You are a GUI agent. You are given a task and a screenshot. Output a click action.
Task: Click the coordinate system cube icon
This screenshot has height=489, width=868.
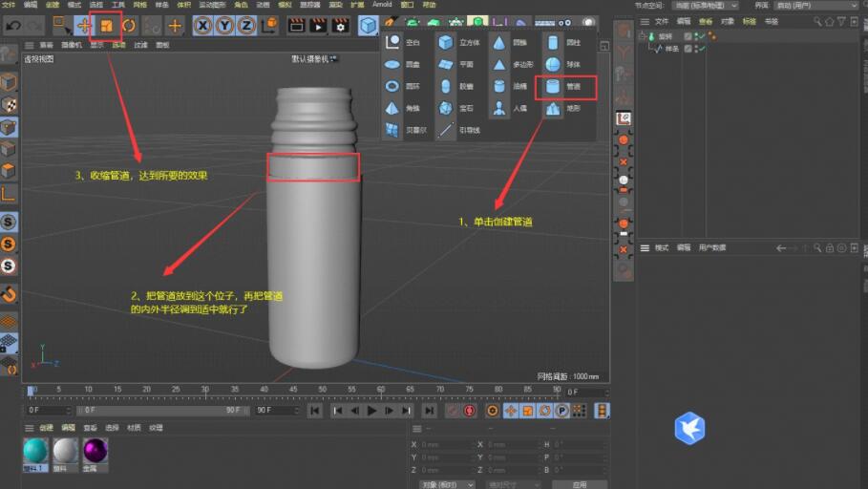pyautogui.click(x=269, y=26)
